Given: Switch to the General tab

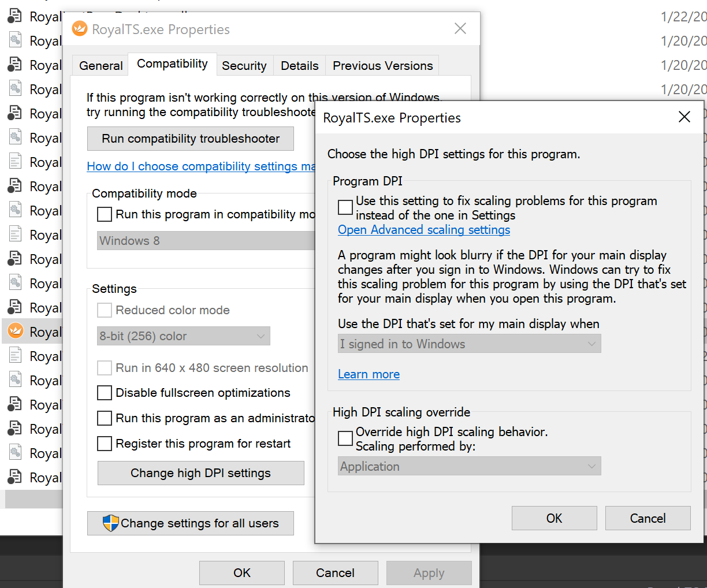Looking at the screenshot, I should (101, 66).
